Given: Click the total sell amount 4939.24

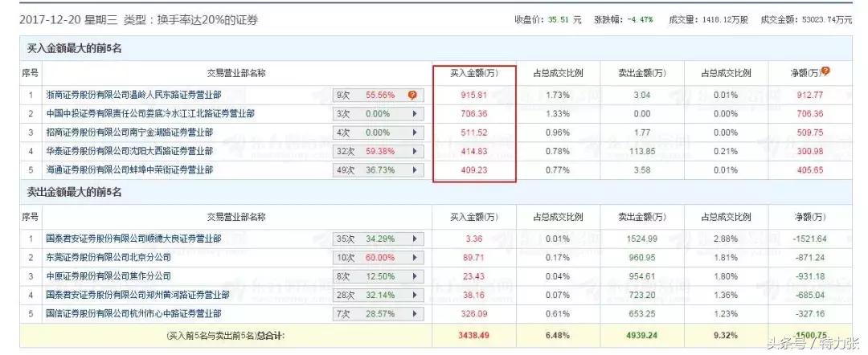Looking at the screenshot, I should (x=642, y=335).
